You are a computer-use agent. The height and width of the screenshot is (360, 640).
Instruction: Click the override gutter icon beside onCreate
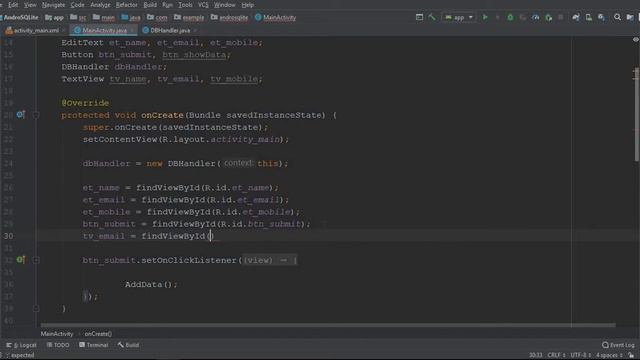point(20,115)
